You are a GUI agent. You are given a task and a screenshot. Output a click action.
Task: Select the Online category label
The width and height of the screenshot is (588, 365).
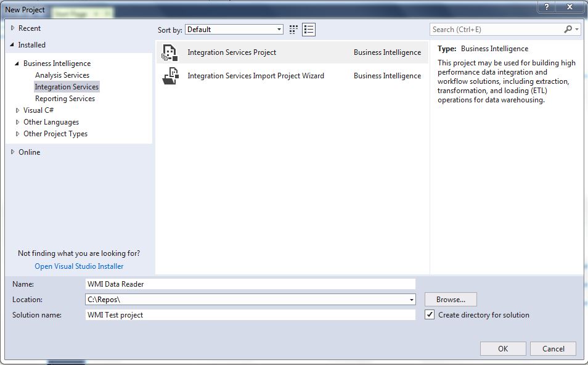(x=29, y=152)
